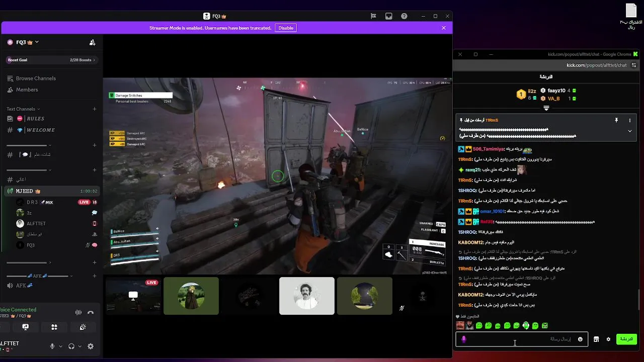Click the Kick chat address bar URL
The height and width of the screenshot is (362, 644).
point(597,65)
